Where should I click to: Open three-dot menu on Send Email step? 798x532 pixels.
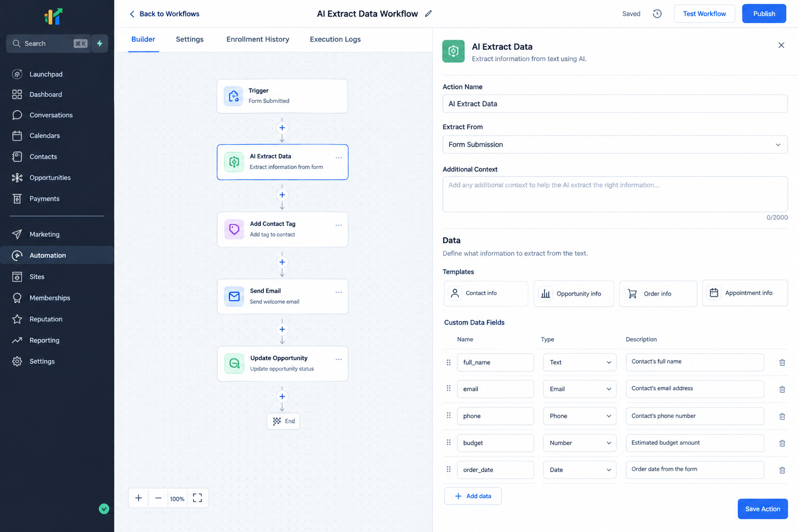tap(339, 292)
